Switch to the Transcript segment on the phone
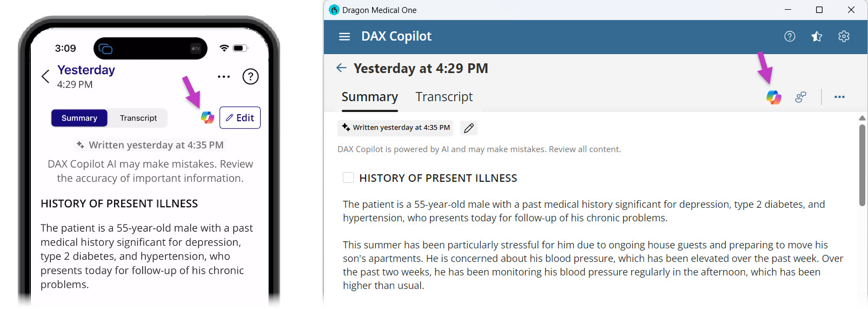 pyautogui.click(x=138, y=118)
